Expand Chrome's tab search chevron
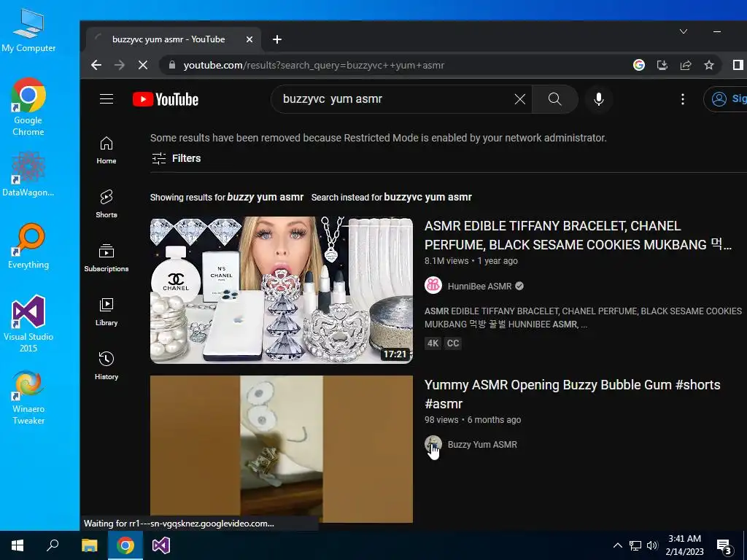747x560 pixels. coord(683,31)
